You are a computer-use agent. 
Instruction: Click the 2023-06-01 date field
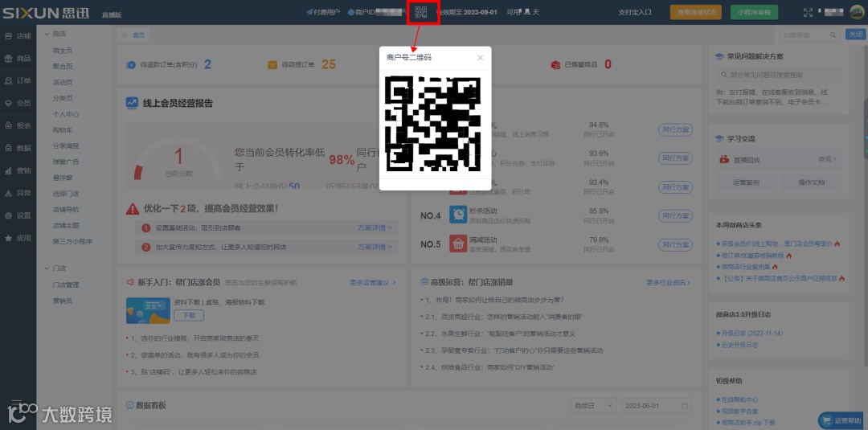657,406
